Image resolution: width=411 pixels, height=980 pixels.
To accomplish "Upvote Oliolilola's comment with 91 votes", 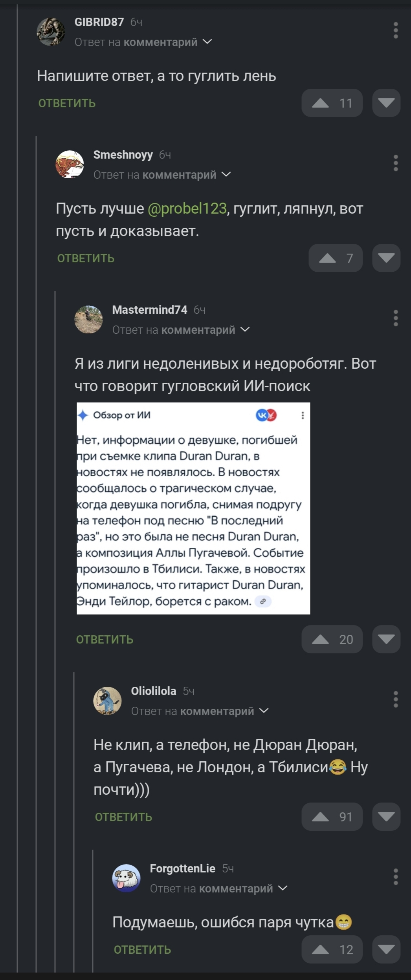I will pyautogui.click(x=332, y=817).
